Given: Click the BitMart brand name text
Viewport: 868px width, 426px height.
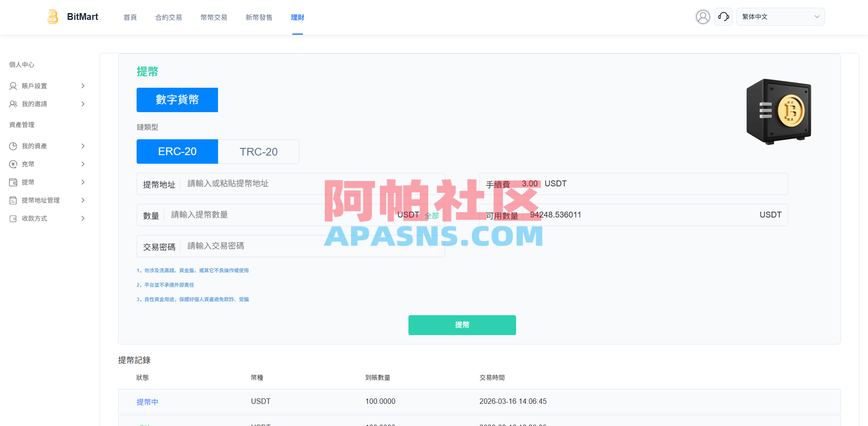Looking at the screenshot, I should tap(83, 17).
